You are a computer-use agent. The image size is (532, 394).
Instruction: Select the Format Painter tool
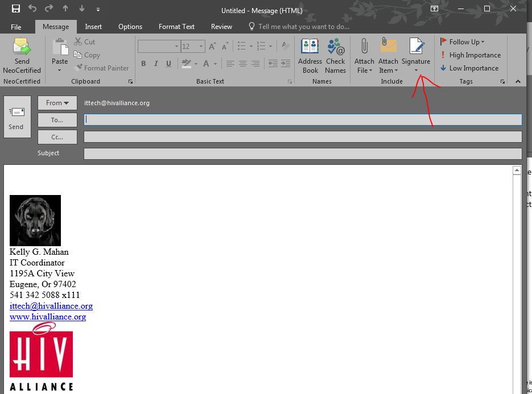pyautogui.click(x=101, y=68)
